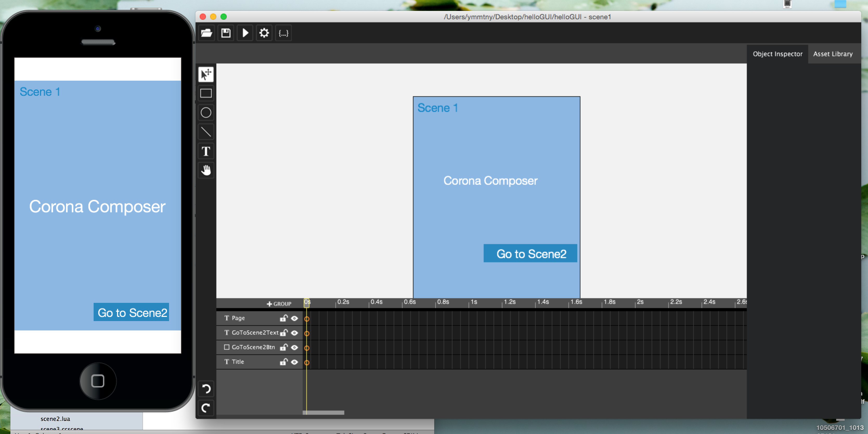This screenshot has height=434, width=868.
Task: Select Scene 1 title text on canvas
Action: coord(437,108)
